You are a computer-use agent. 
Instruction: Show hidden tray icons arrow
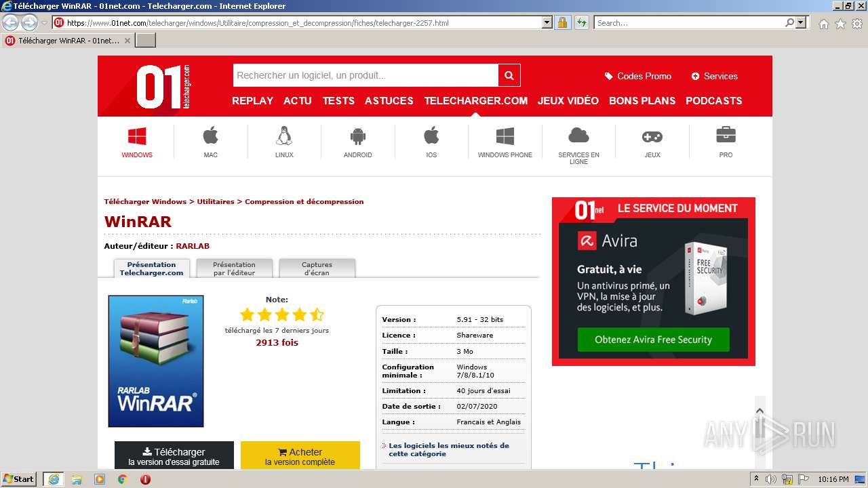tap(756, 479)
